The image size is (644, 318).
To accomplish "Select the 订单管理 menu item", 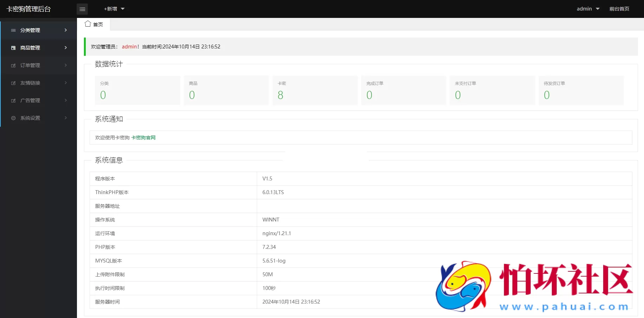I will click(x=30, y=65).
